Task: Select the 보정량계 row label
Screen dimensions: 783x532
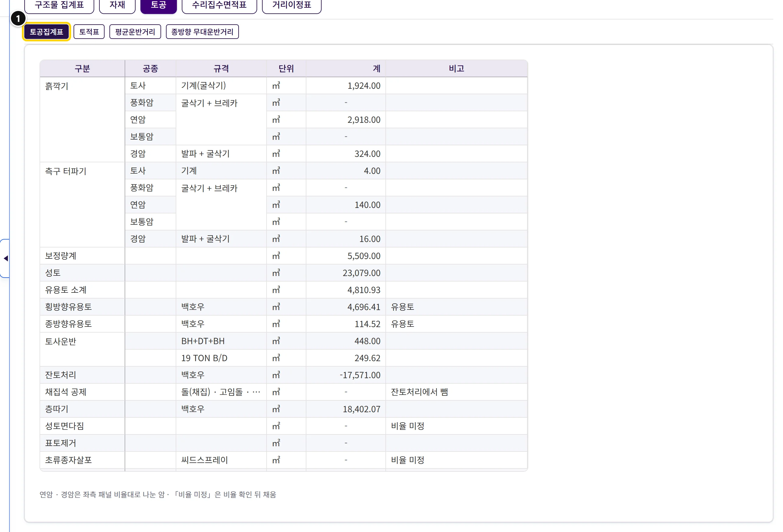Action: 83,256
